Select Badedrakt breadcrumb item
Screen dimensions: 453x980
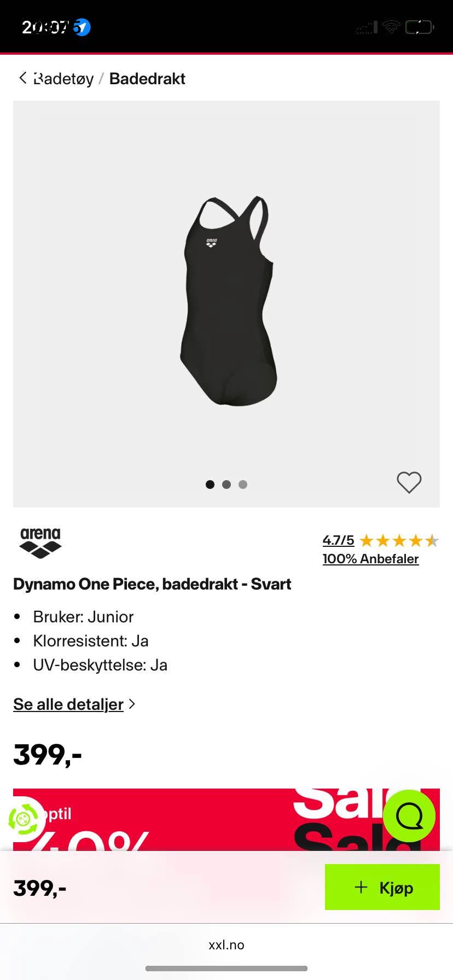click(x=147, y=79)
